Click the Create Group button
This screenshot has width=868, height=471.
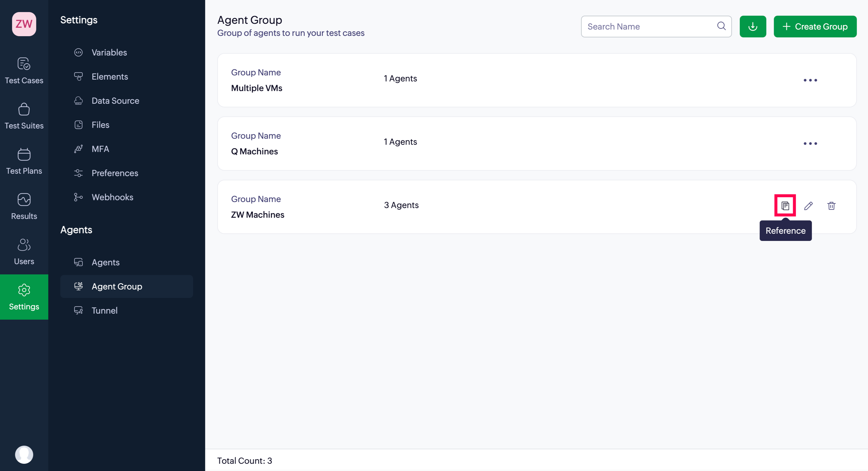815,26
